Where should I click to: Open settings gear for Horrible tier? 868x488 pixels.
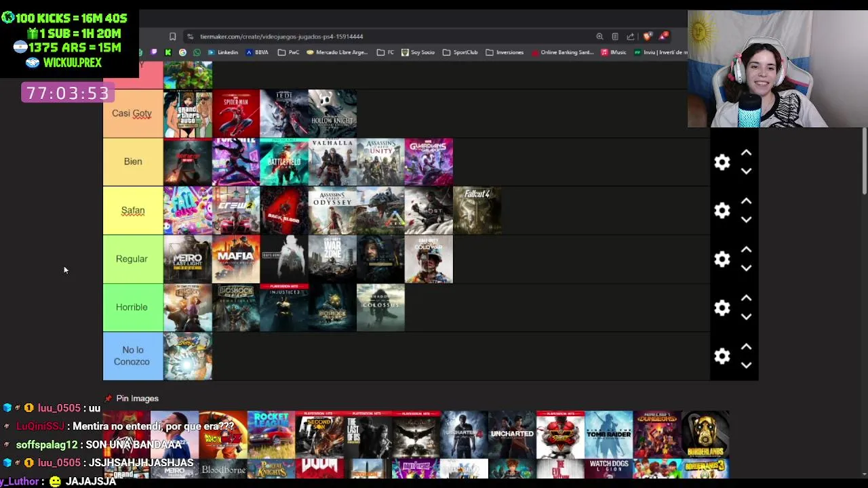pyautogui.click(x=722, y=308)
